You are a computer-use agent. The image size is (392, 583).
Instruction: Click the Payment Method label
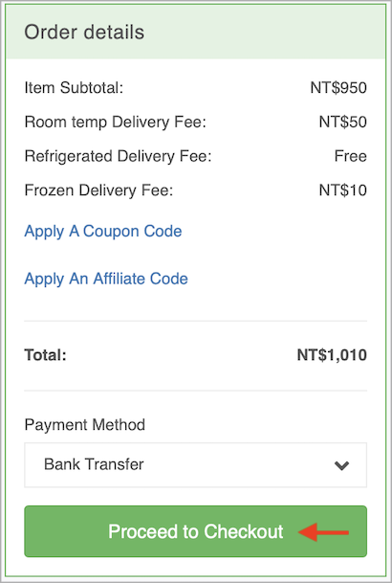(85, 425)
